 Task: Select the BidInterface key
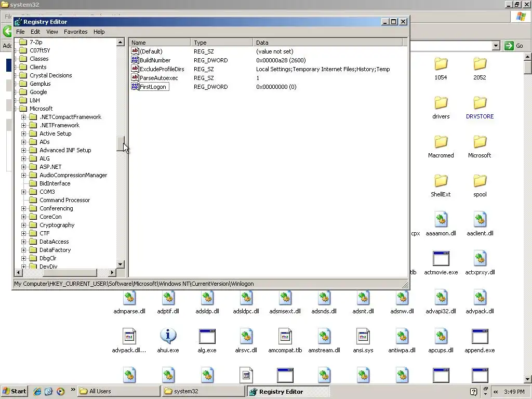55,183
